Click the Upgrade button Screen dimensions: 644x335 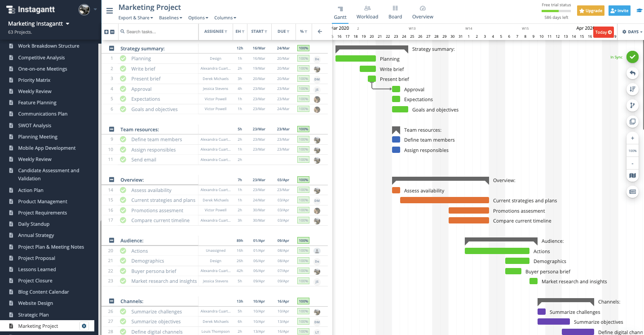coord(590,10)
